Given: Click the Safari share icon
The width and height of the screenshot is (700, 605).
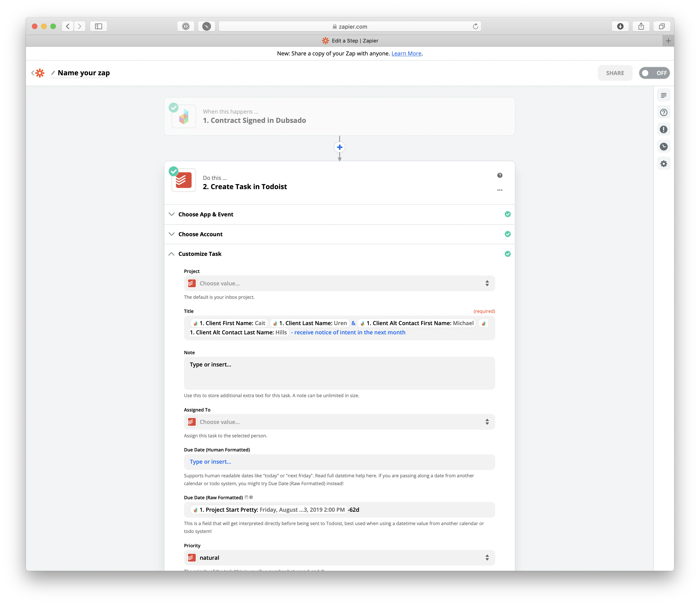Looking at the screenshot, I should (x=641, y=26).
